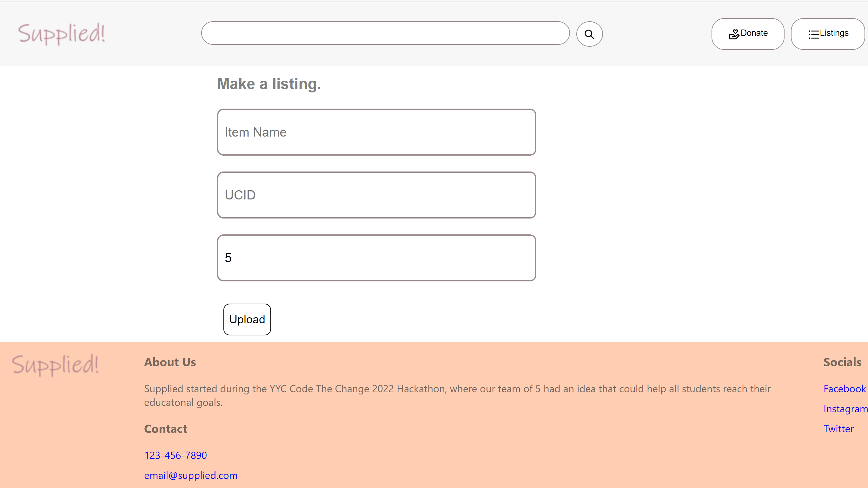This screenshot has height=491, width=868.
Task: Click the Listings list icon
Action: 813,34
